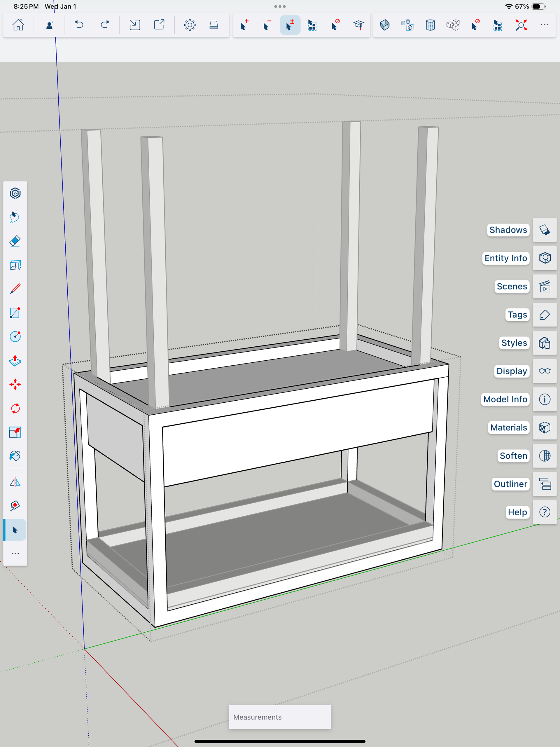560x747 pixels.
Task: Expand more options in left toolbar
Action: coord(15,554)
